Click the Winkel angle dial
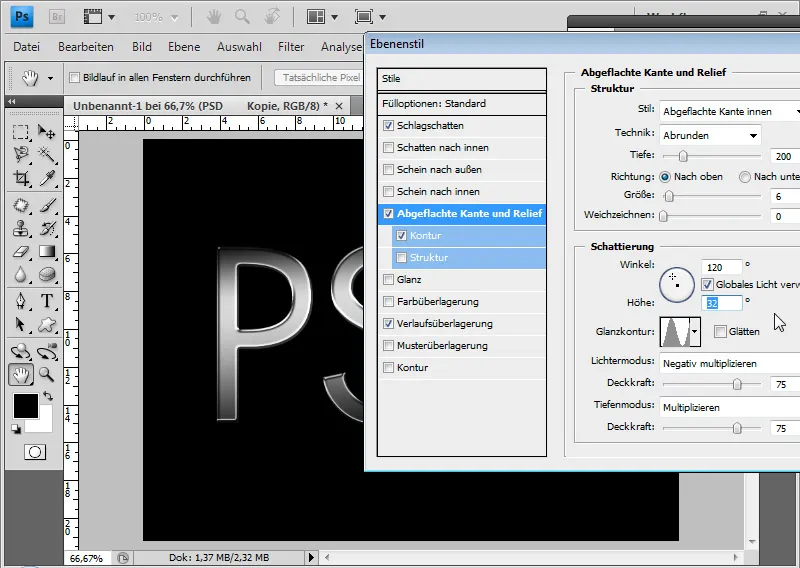This screenshot has width=800, height=568. 677,284
